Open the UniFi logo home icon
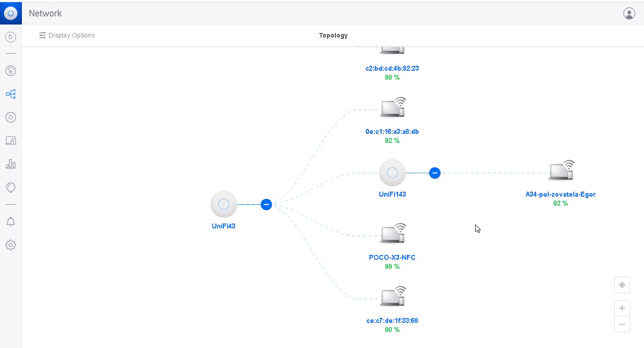Image resolution: width=644 pixels, height=348 pixels. 10,13
